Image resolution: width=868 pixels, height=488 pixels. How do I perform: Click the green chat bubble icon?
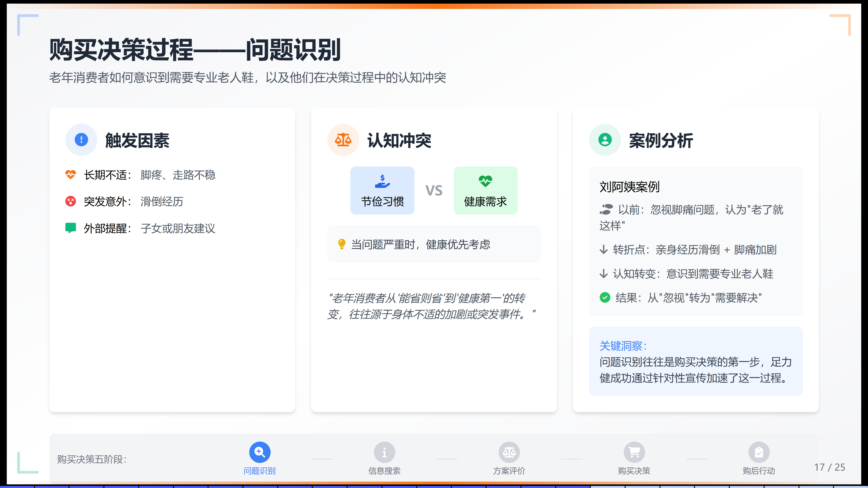(x=71, y=228)
